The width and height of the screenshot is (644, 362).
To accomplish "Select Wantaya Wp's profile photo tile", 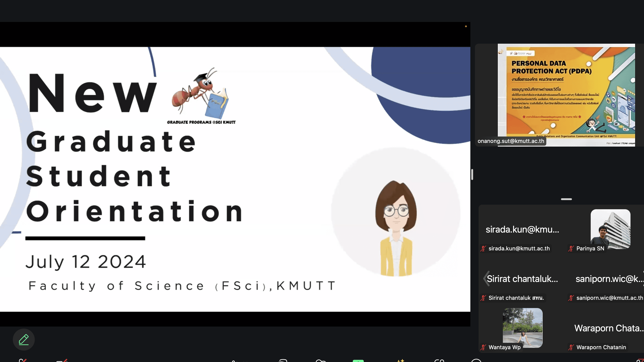I will (523, 328).
